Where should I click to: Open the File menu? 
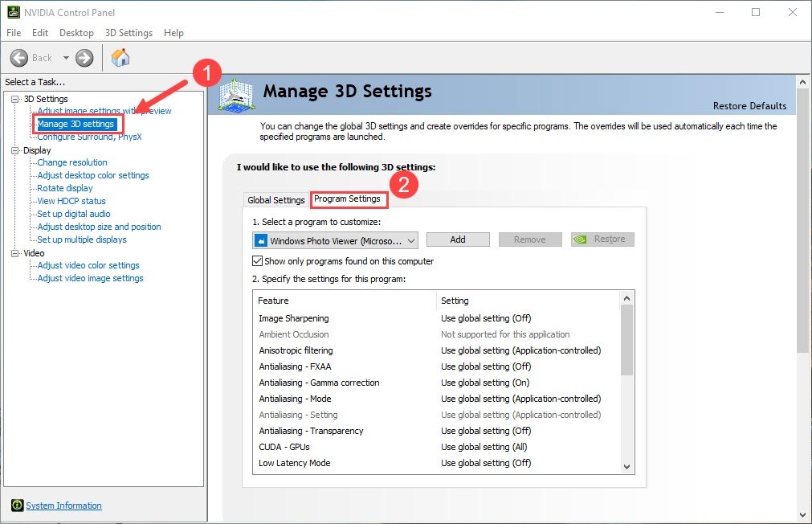(x=14, y=33)
